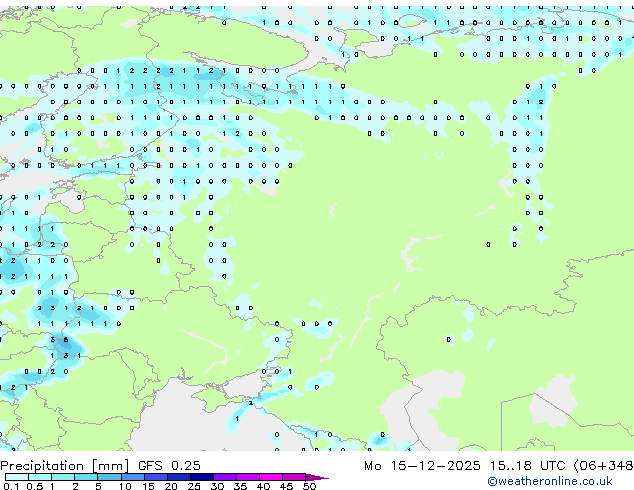Click the '10' legend scale label

125,486
